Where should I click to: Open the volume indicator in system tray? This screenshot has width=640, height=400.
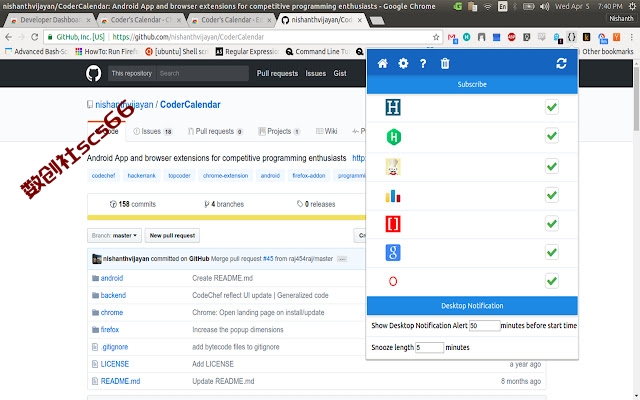coord(544,7)
